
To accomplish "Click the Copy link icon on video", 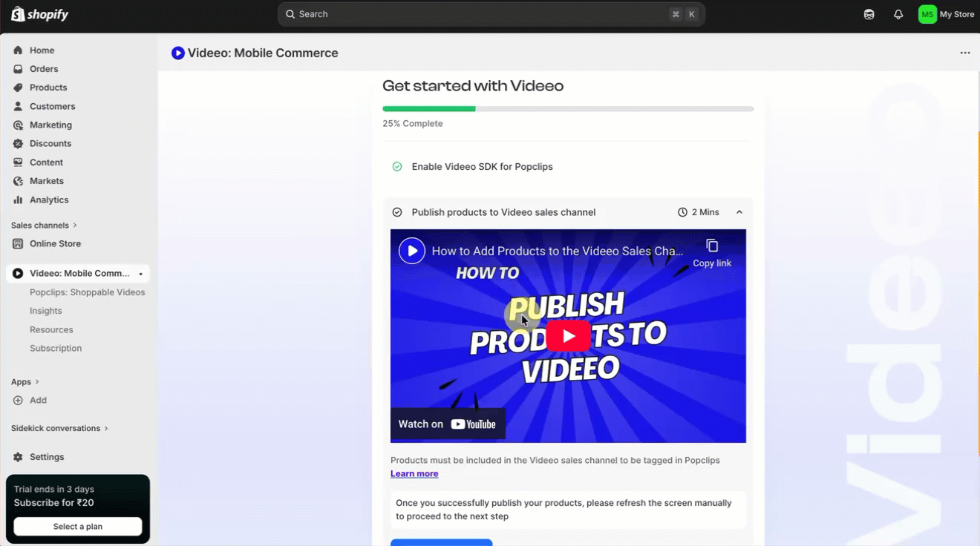I will tap(712, 246).
